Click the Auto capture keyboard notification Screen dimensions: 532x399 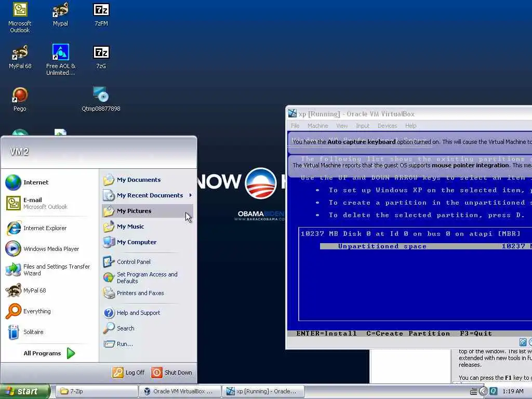point(410,142)
